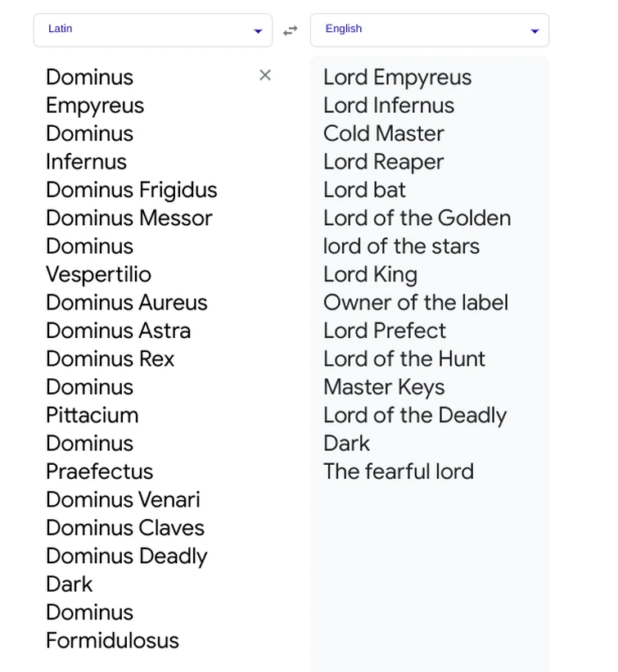Open the English target language dropdown
This screenshot has height=672, width=618.
pos(430,29)
